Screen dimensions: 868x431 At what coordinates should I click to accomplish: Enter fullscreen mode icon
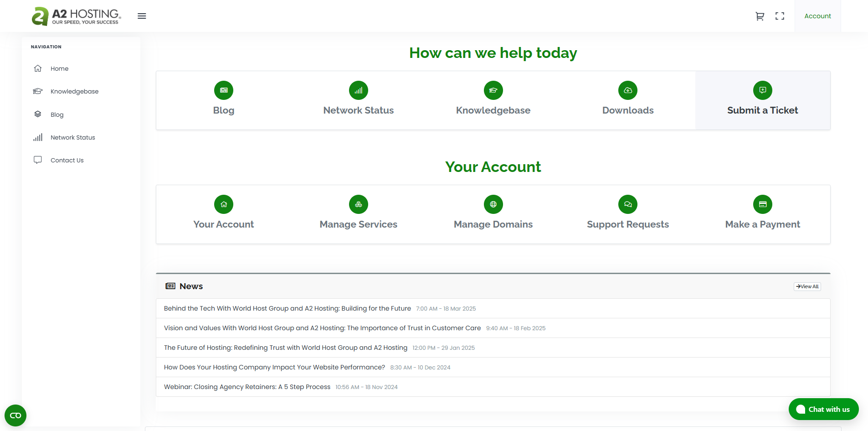[x=780, y=16]
